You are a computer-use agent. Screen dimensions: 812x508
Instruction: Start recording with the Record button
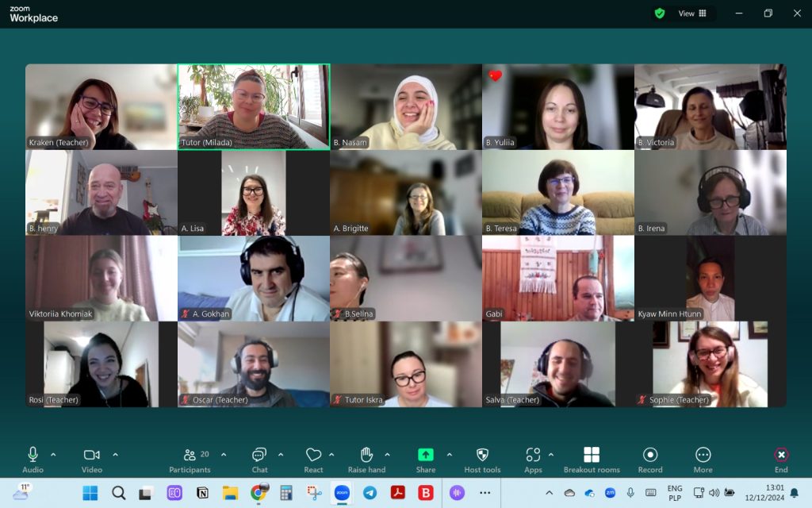click(x=650, y=460)
